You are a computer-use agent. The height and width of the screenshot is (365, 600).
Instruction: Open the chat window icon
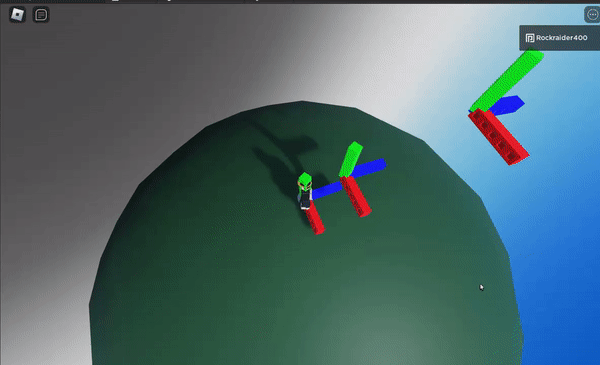[41, 15]
